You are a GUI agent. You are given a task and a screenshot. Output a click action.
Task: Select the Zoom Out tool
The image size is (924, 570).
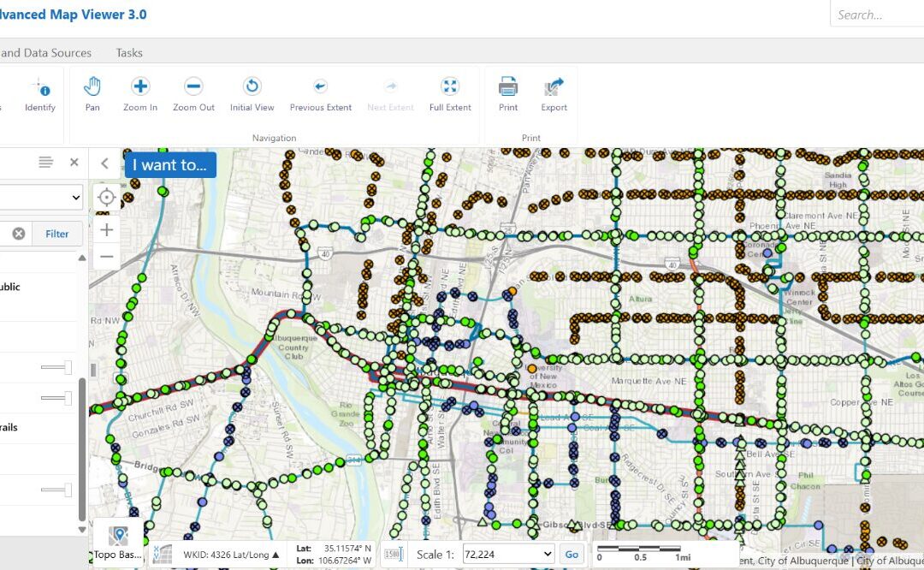point(193,92)
